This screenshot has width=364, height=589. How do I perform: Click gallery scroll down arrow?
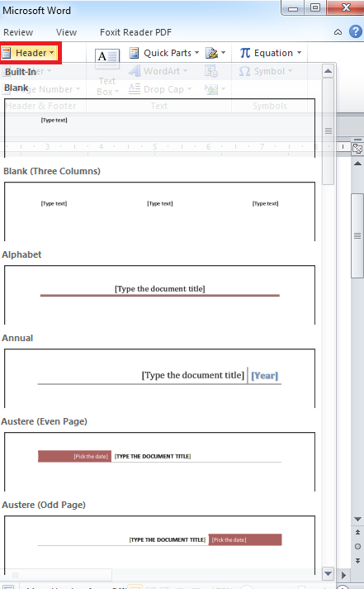(329, 573)
